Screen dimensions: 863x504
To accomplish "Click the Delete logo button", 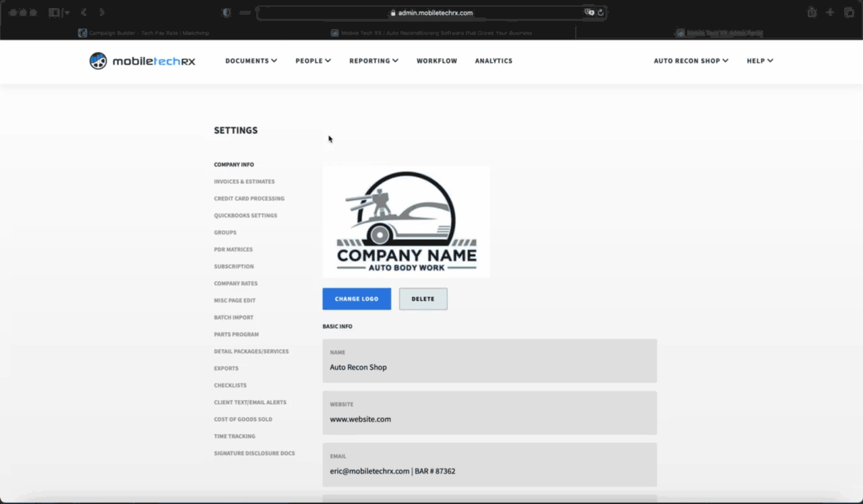I will (x=423, y=299).
